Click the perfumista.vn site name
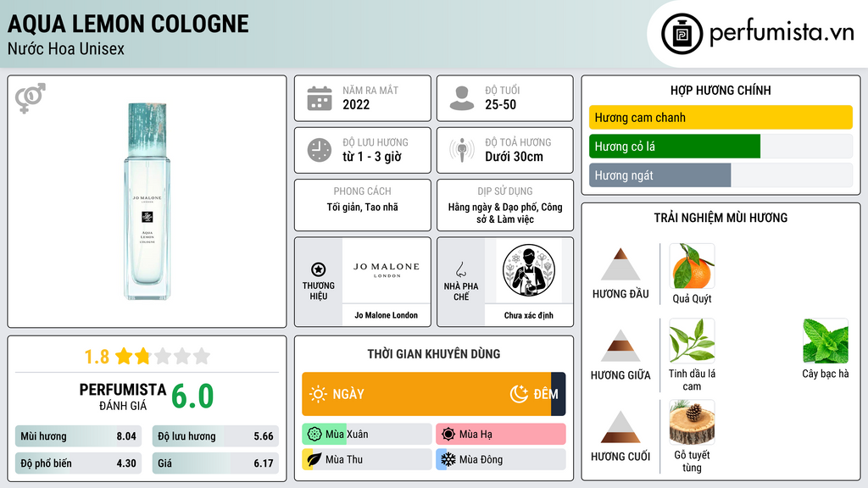The width and height of the screenshot is (868, 488). pyautogui.click(x=782, y=32)
